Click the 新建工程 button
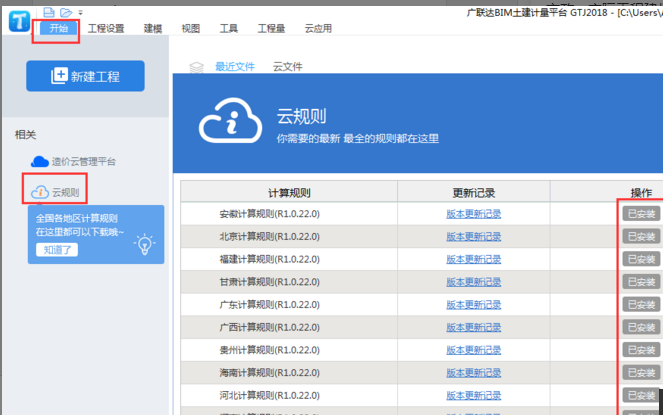663x415 pixels. (85, 76)
